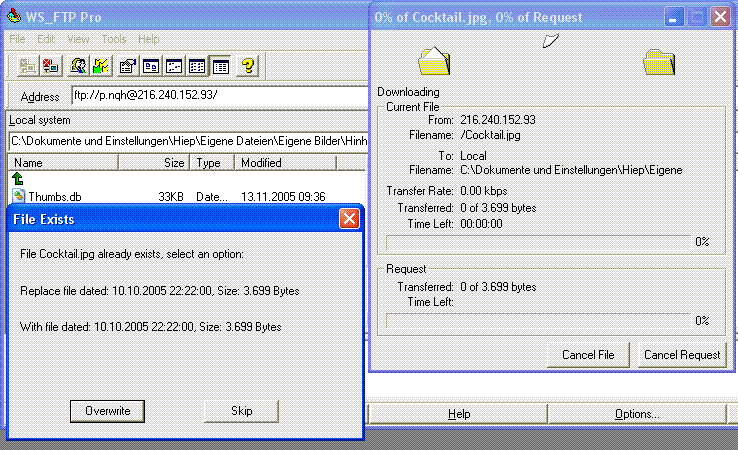This screenshot has width=738, height=450.
Task: Select the Thumbs.db file name
Action: click(55, 197)
